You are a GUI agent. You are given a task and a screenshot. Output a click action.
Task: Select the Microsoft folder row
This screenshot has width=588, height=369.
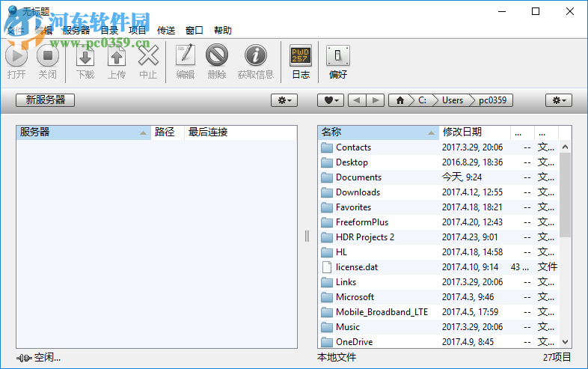[x=438, y=297]
